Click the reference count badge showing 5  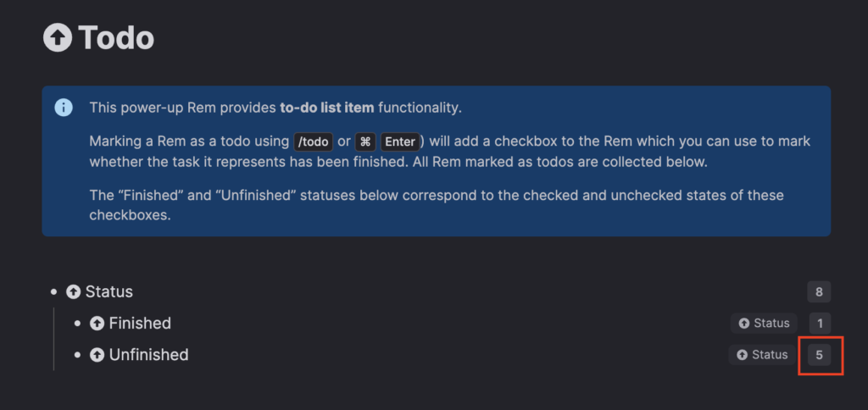819,355
